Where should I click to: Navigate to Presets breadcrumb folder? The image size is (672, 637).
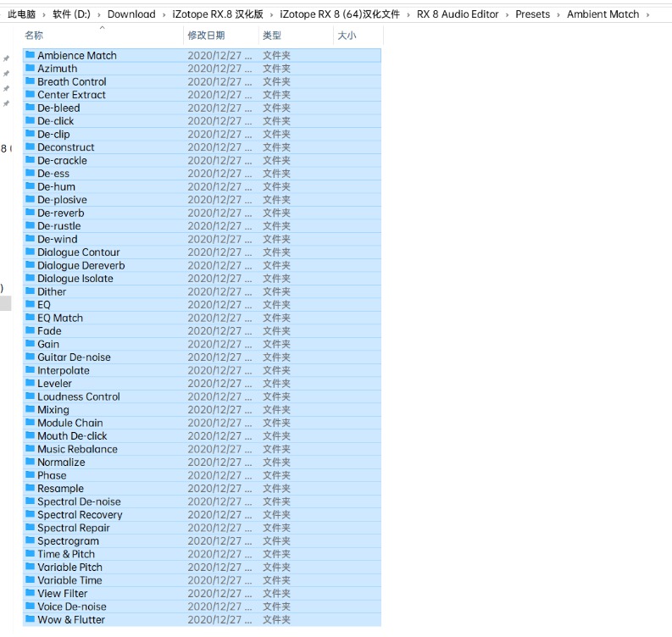[533, 14]
